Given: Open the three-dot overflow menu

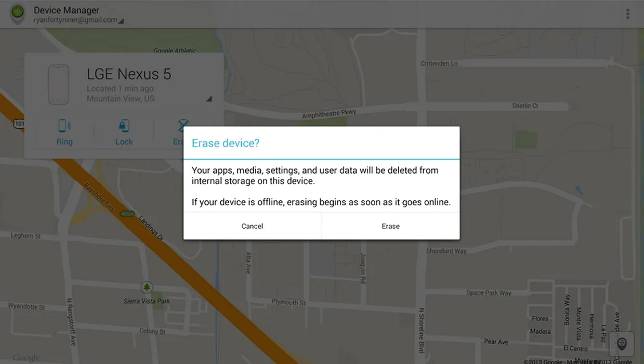Looking at the screenshot, I should click(x=628, y=14).
